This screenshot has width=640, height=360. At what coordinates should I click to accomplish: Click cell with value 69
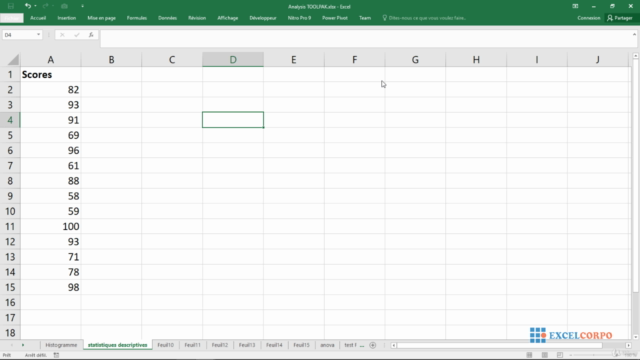[51, 136]
